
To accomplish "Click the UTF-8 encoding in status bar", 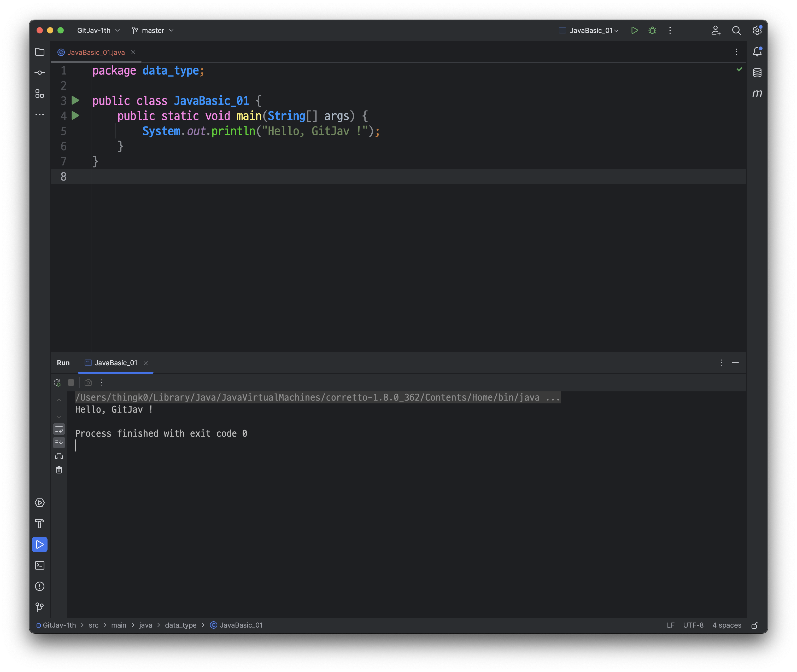I will (693, 625).
